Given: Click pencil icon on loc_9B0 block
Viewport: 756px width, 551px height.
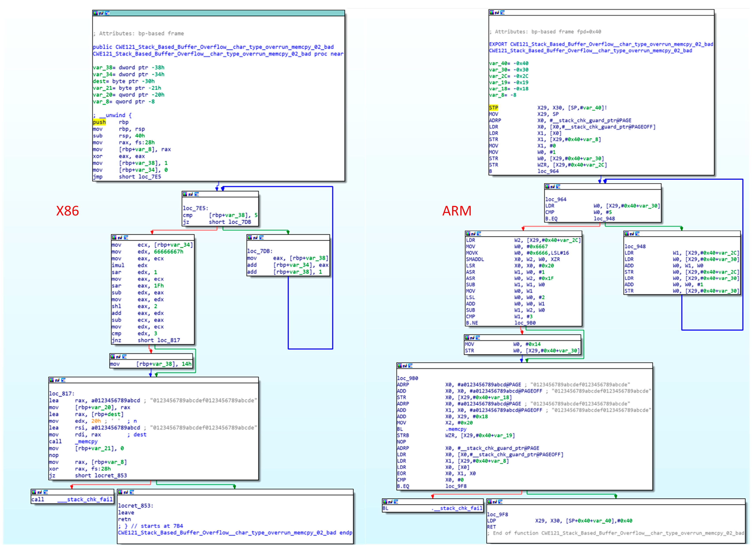Looking at the screenshot, I should pyautogui.click(x=405, y=366).
